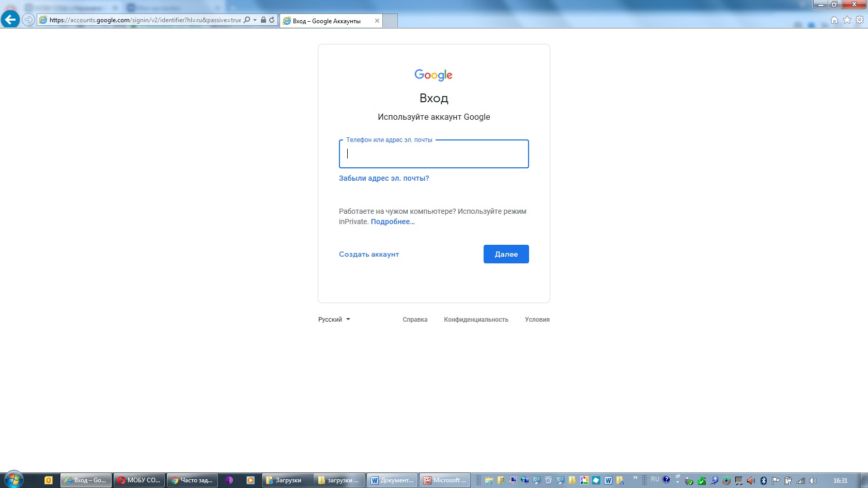Close the Вход – Google Аккаунты tab

(x=377, y=21)
